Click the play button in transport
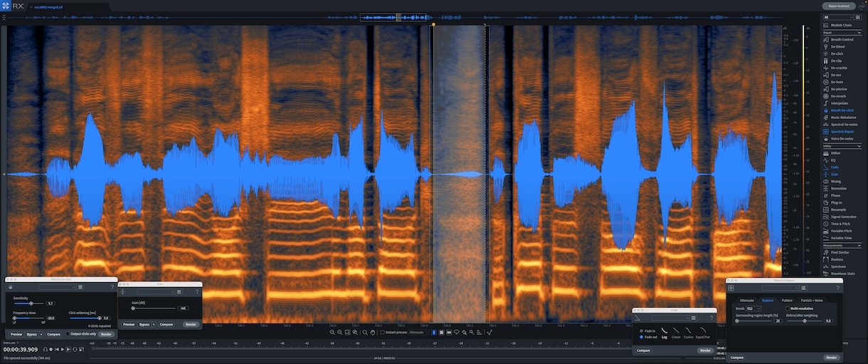The width and height of the screenshot is (868, 364). point(63,349)
